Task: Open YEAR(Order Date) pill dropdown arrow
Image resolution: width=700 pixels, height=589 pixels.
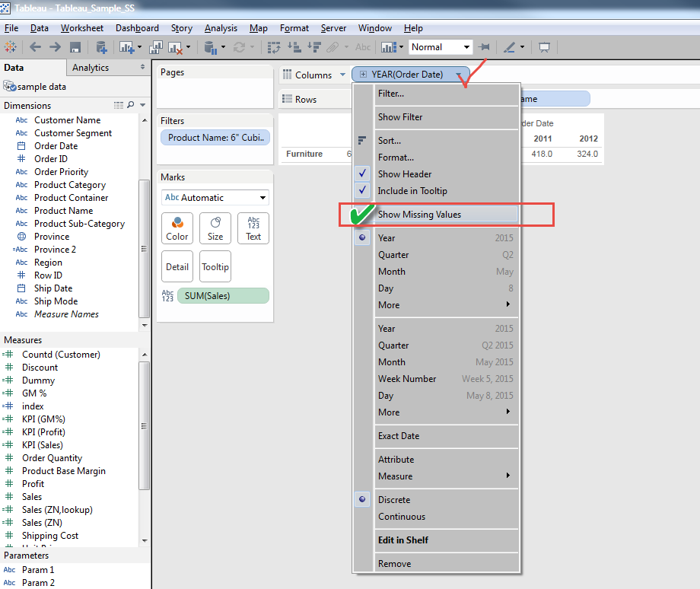Action: [x=459, y=75]
